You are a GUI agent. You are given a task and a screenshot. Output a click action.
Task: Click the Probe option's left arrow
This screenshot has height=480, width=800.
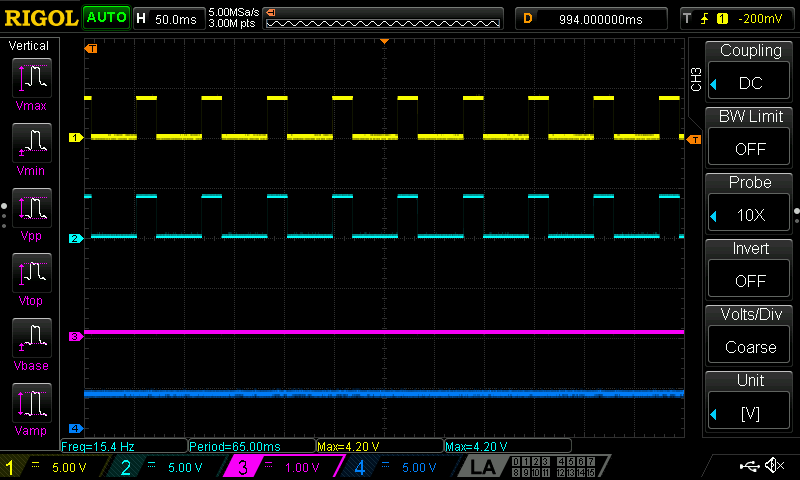pyautogui.click(x=713, y=216)
